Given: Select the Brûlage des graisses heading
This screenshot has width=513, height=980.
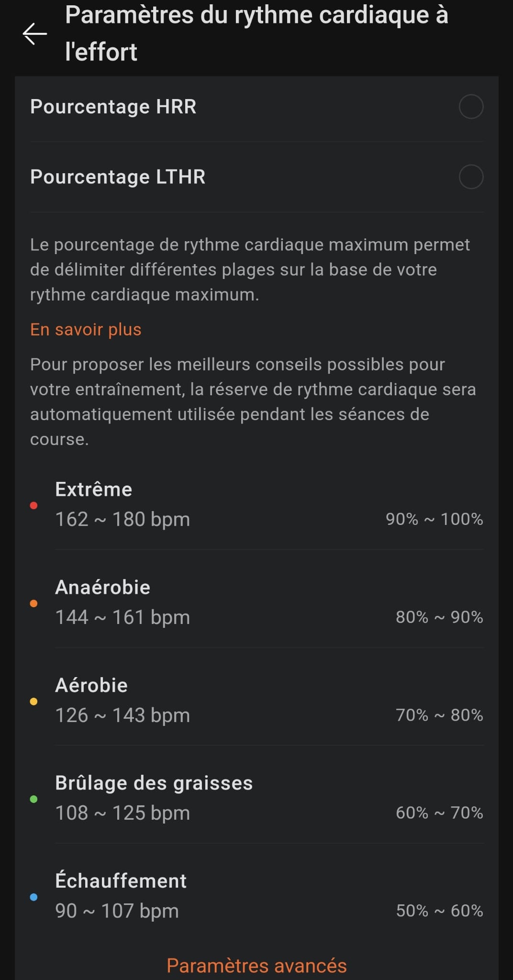Looking at the screenshot, I should coord(154,783).
